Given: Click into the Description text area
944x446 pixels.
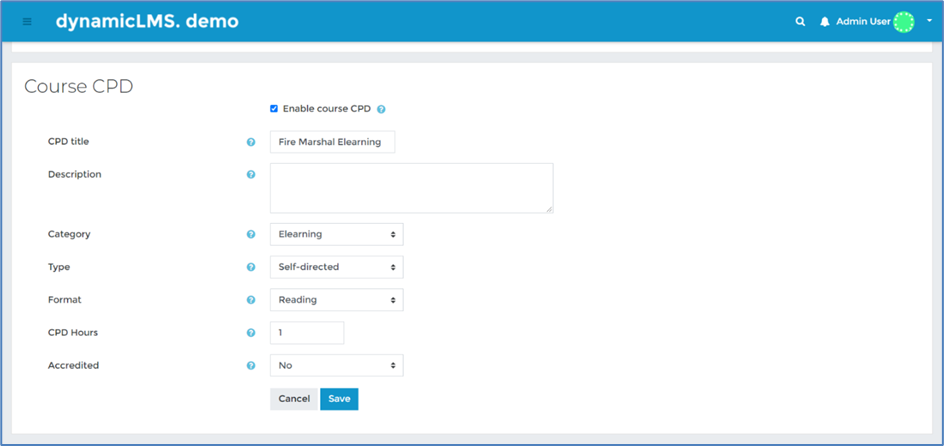Looking at the screenshot, I should [411, 188].
